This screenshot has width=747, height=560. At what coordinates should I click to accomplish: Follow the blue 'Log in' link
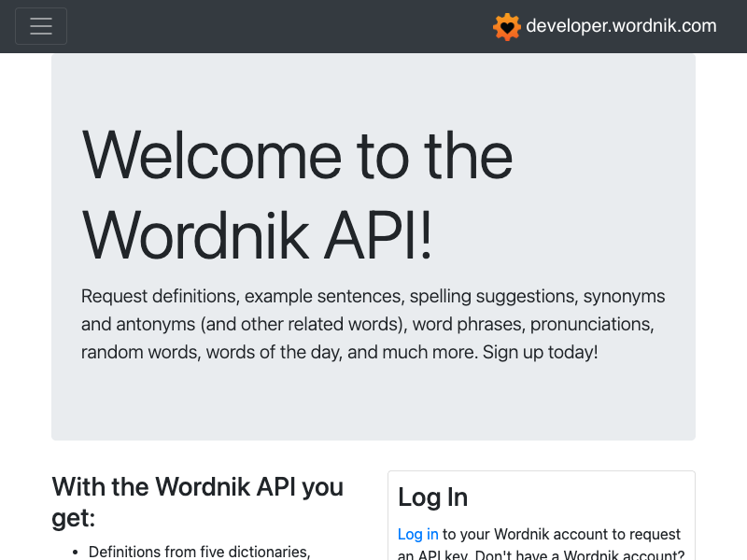417,534
